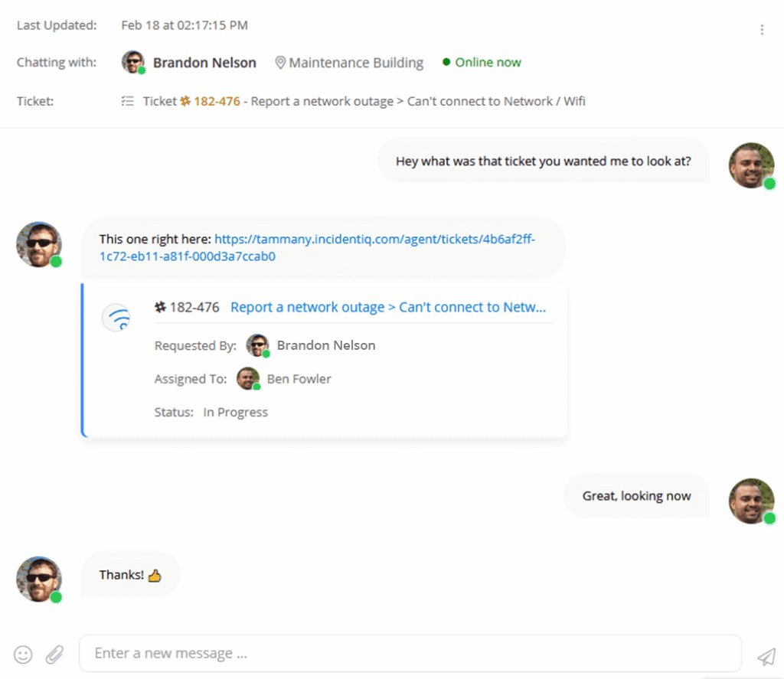
Task: Open the three-dot options menu top right
Action: pyautogui.click(x=762, y=28)
